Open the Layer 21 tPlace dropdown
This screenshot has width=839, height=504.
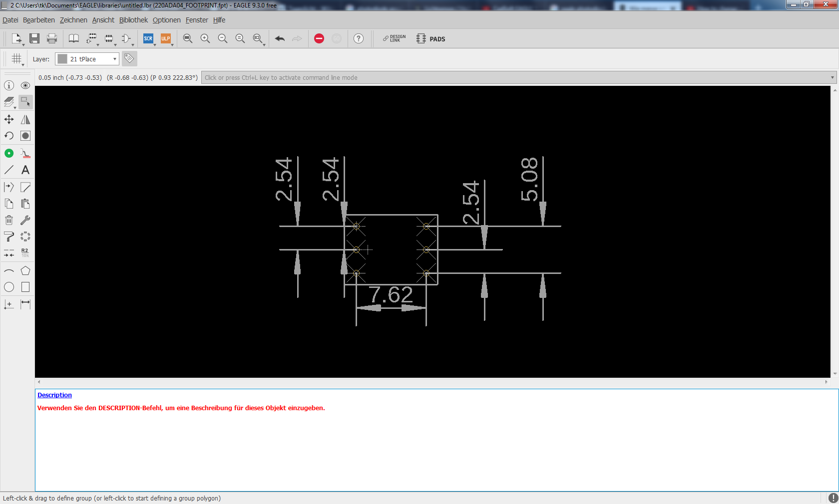click(87, 59)
